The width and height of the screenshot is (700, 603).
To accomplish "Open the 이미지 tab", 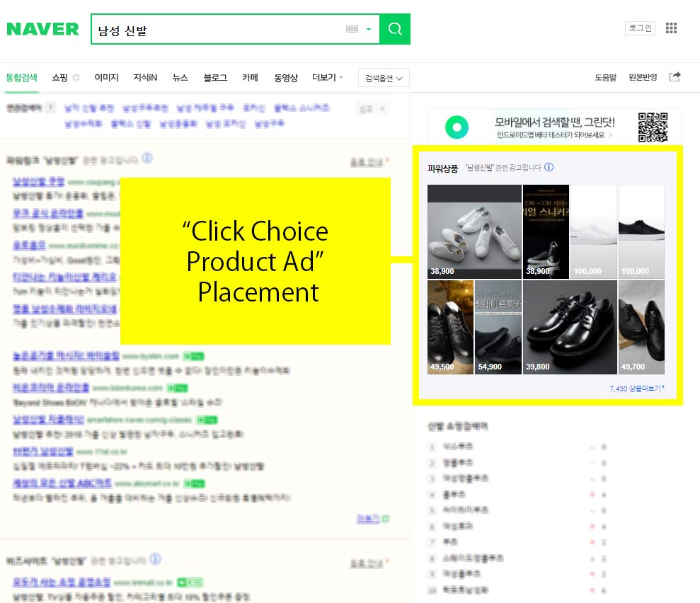I will click(106, 78).
